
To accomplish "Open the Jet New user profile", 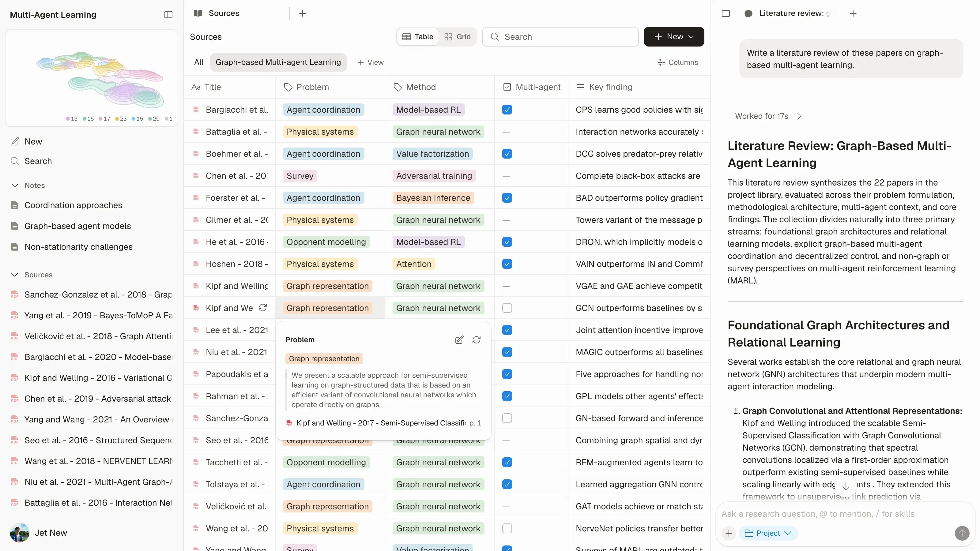I will pos(39,532).
